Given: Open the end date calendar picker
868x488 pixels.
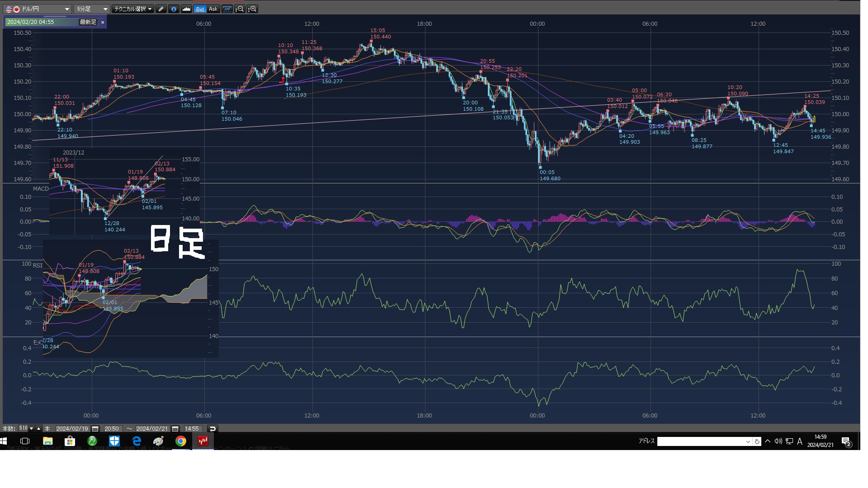Looking at the screenshot, I should [175, 429].
